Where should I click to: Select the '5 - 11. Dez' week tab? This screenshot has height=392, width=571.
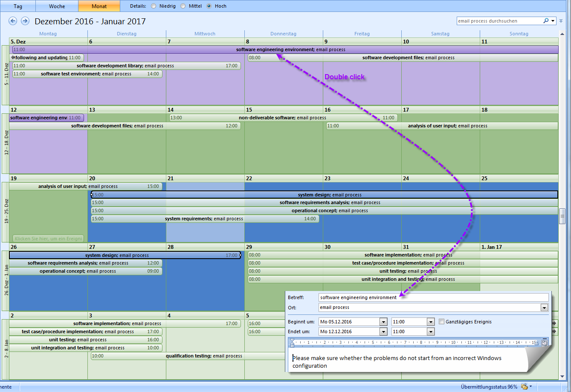click(x=6, y=75)
